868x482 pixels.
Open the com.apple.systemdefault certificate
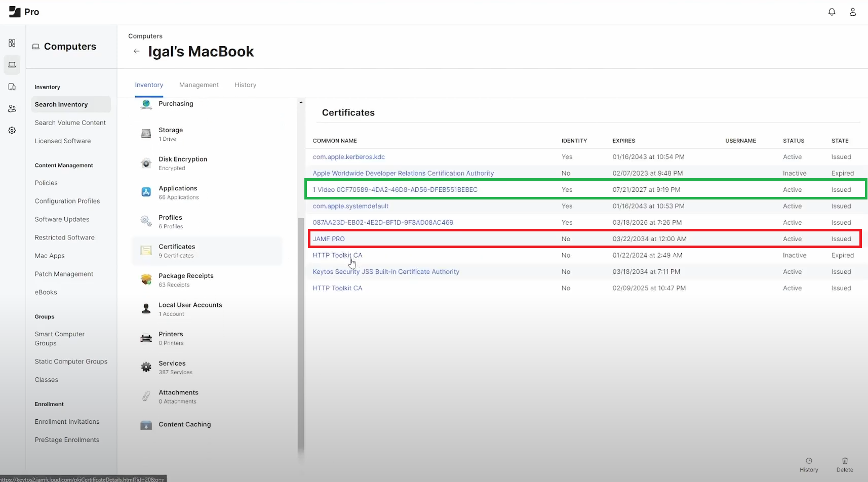point(350,206)
